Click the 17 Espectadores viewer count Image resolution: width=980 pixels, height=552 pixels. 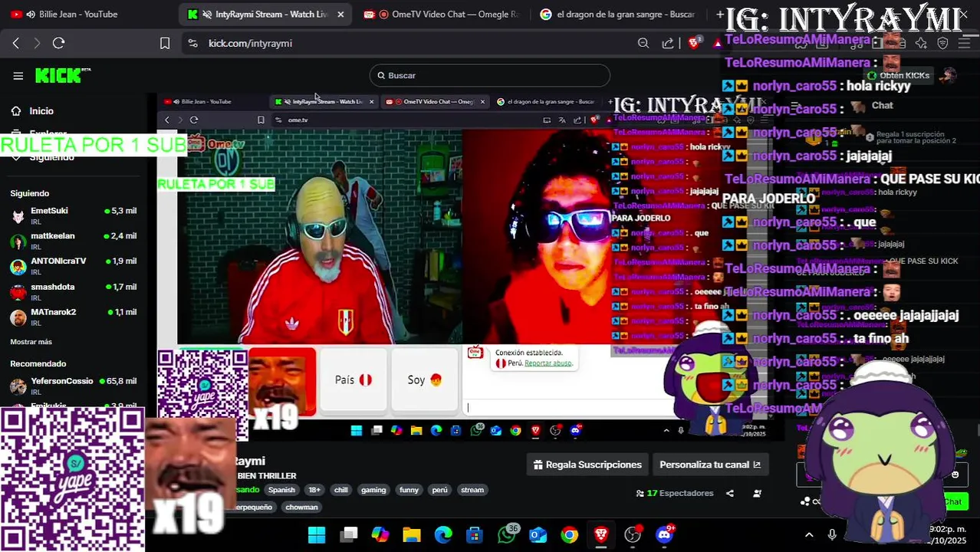[x=675, y=493]
